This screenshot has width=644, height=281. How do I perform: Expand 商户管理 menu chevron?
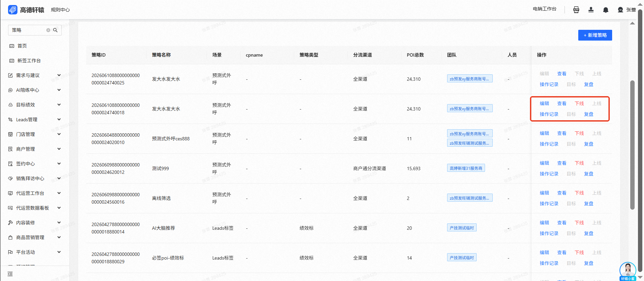point(59,149)
